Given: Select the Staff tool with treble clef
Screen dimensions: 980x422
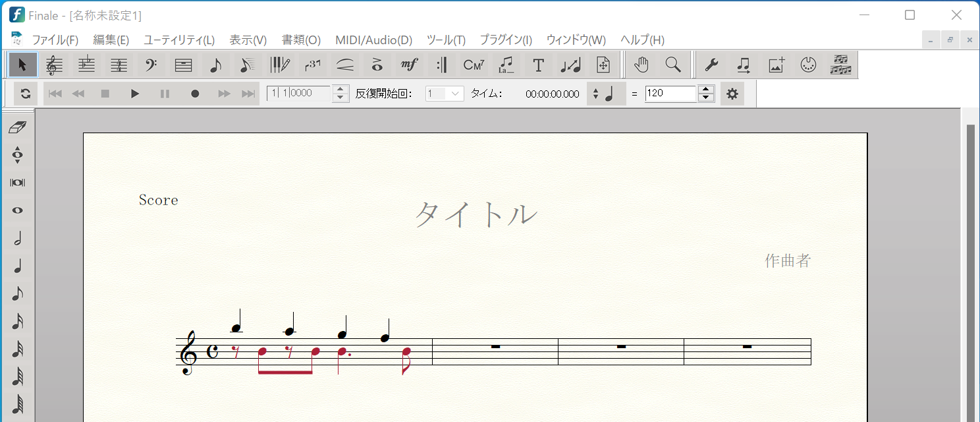Looking at the screenshot, I should click(55, 65).
